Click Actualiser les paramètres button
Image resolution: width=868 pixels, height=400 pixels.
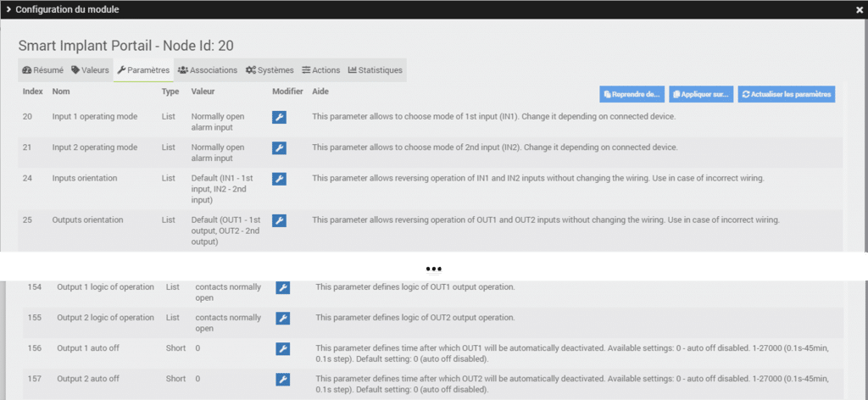(787, 94)
